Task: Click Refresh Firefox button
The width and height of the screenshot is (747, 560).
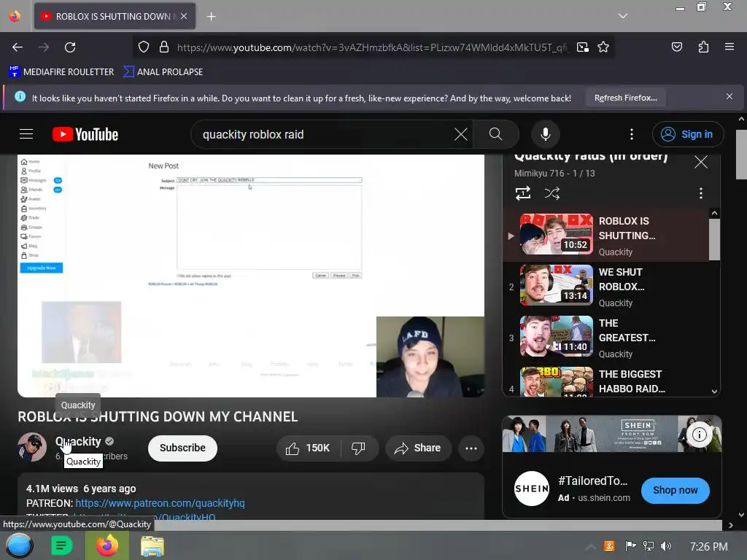Action: coord(625,98)
